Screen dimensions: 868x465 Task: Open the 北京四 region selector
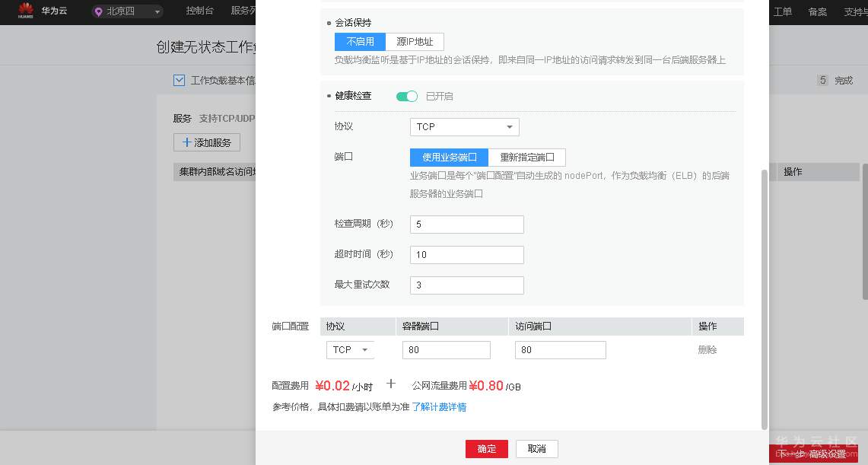pyautogui.click(x=127, y=11)
